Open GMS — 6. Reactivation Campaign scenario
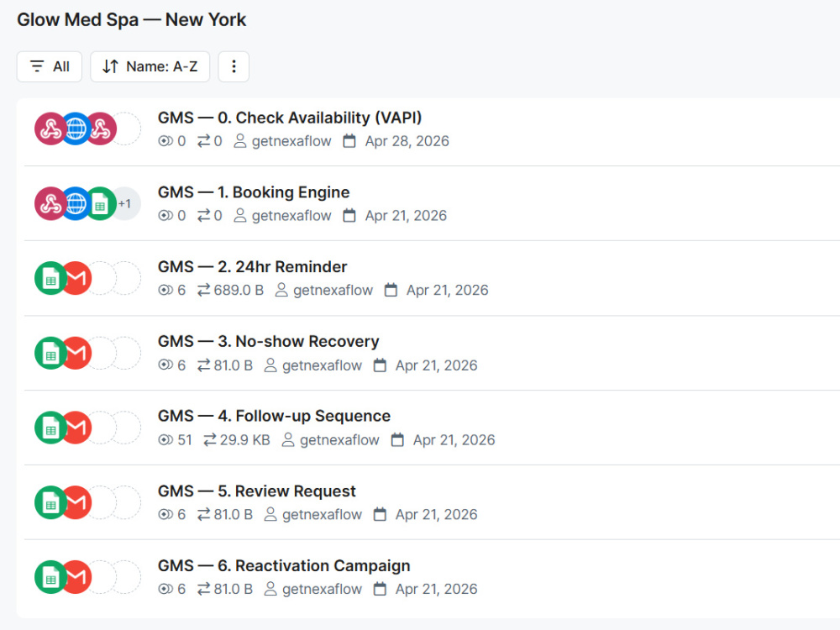 (x=284, y=565)
